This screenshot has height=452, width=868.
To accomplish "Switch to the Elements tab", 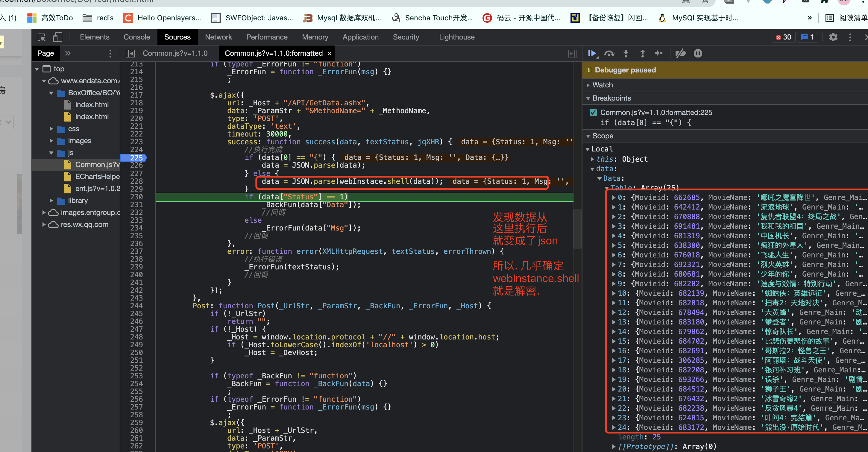I will [x=95, y=37].
